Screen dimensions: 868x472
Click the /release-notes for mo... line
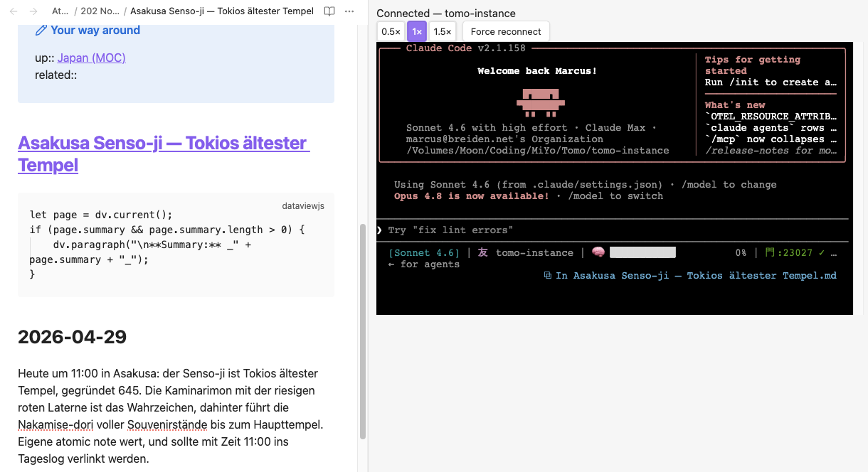point(771,150)
